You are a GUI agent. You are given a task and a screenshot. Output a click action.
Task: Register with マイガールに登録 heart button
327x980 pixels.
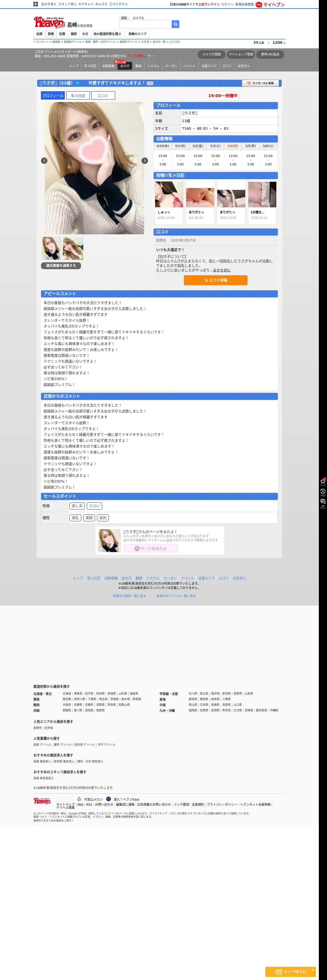pos(261,83)
